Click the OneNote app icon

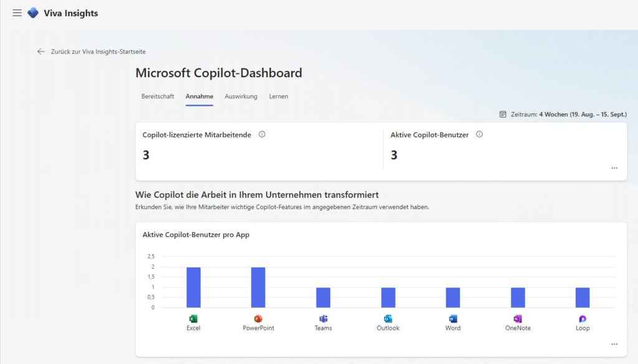coord(518,319)
